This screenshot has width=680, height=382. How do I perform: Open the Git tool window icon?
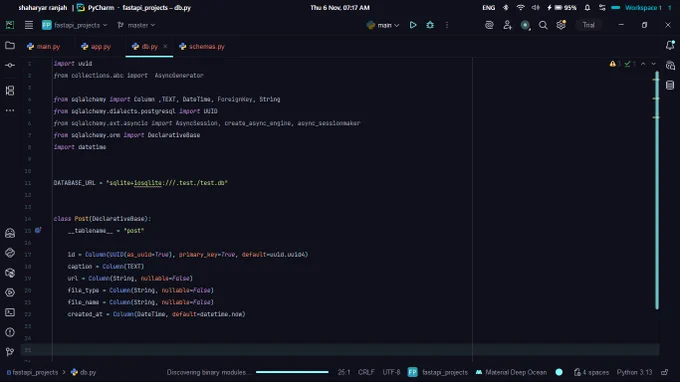tap(10, 352)
